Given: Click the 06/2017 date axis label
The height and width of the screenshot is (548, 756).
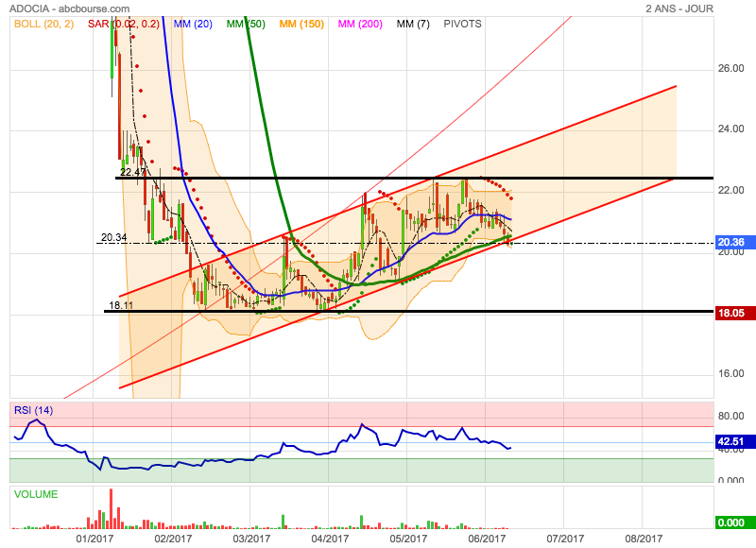Looking at the screenshot, I should [487, 539].
